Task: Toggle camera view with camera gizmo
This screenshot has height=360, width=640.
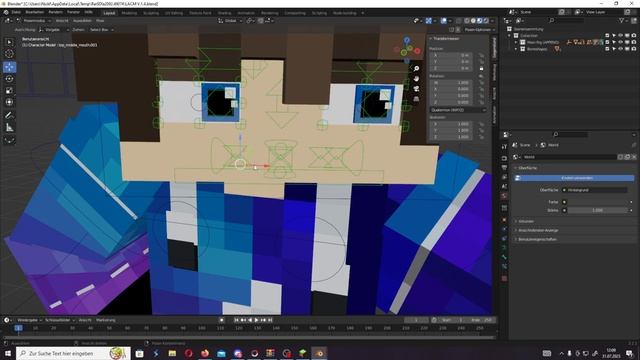Action: [416, 89]
